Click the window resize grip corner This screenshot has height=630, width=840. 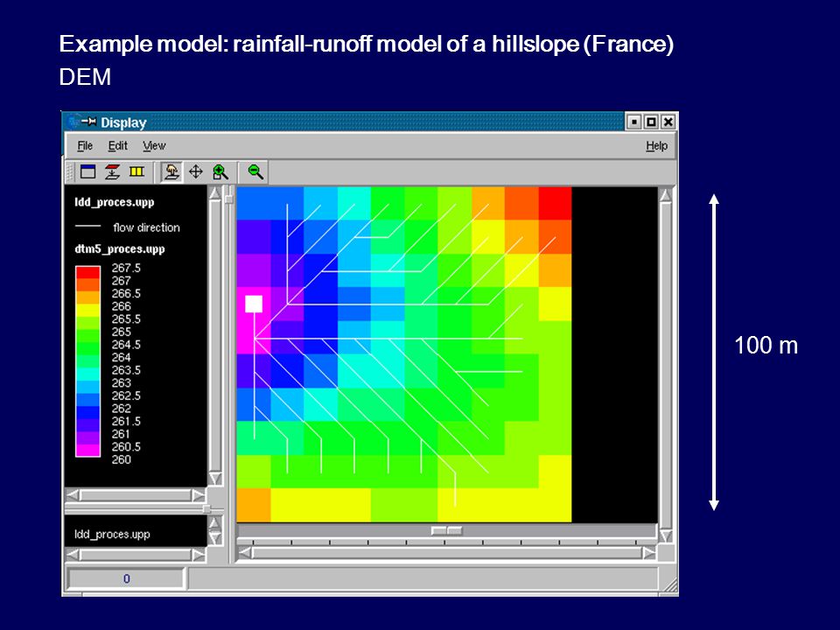click(x=669, y=586)
